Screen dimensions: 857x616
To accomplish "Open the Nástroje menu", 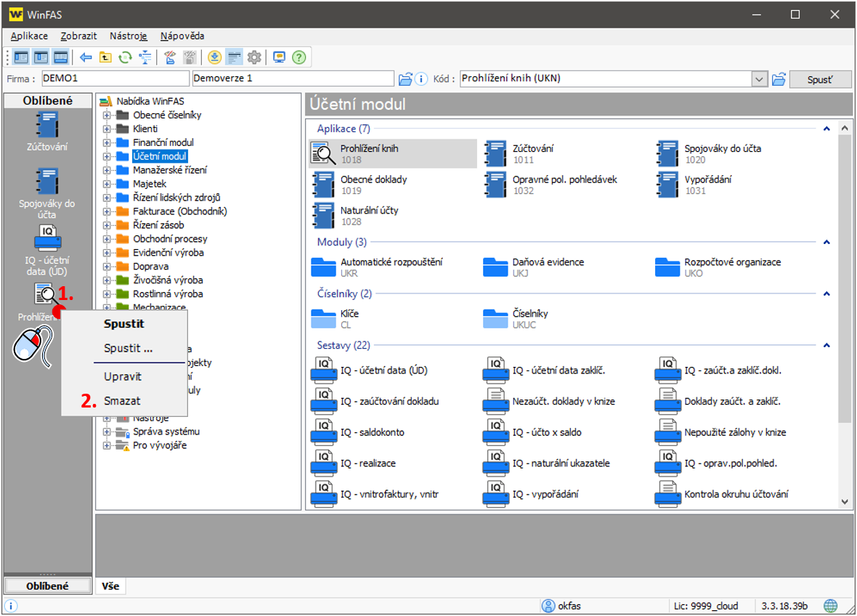I will click(x=128, y=36).
